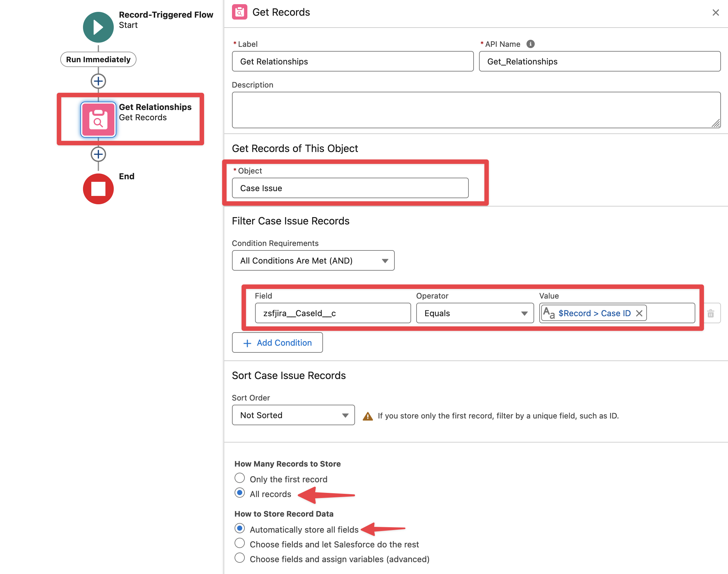Open the Equals operator dropdown
Image resolution: width=728 pixels, height=574 pixels.
[x=475, y=313]
